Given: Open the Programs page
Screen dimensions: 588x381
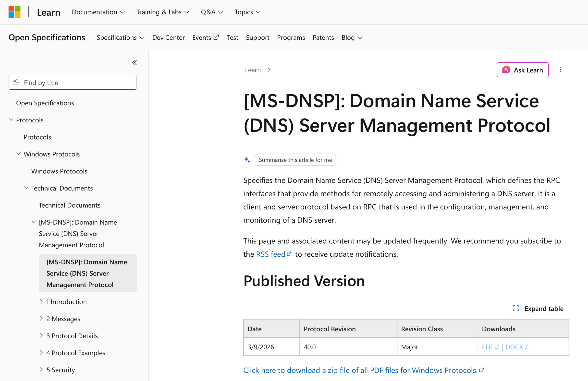Looking at the screenshot, I should point(291,37).
